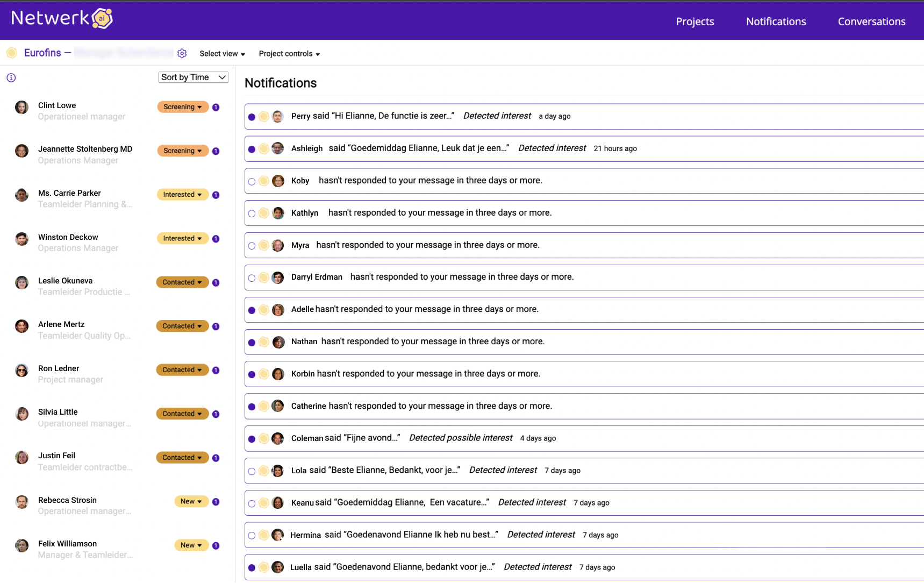Click Clint Lowe's notification count badge
Screen dimensions: 924x583
click(x=216, y=108)
